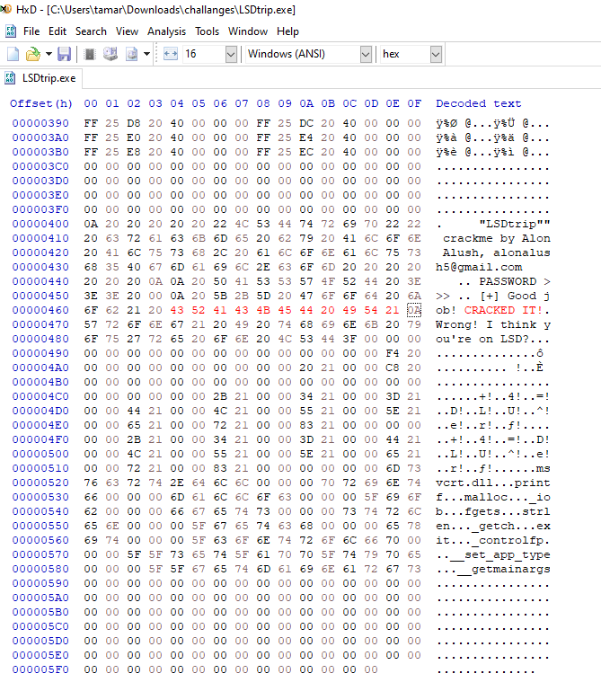The image size is (601, 700).
Task: Click decoded text b...fgets...strl
Action: [493, 511]
